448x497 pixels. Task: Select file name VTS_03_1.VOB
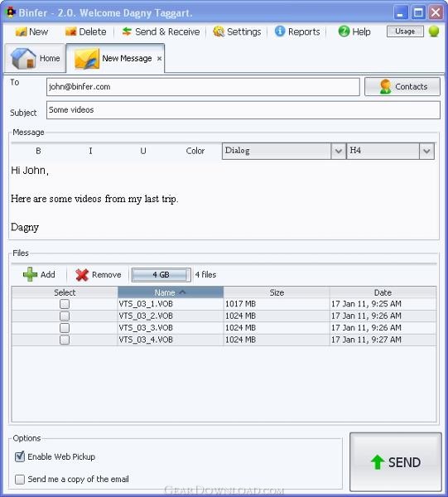pos(146,304)
